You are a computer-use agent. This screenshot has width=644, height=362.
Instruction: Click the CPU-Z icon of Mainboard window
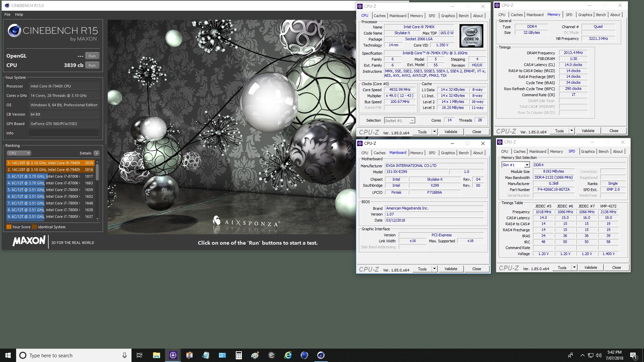click(360, 143)
